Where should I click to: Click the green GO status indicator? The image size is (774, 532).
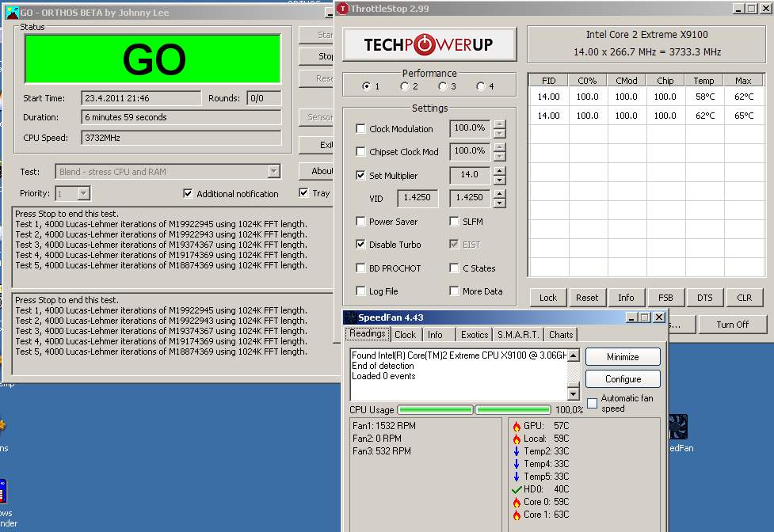[x=153, y=59]
